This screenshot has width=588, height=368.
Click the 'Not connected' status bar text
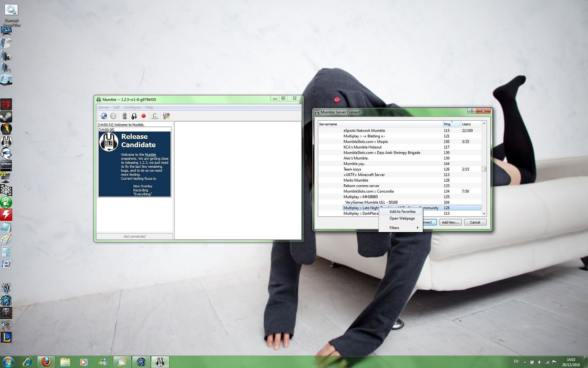coord(134,236)
